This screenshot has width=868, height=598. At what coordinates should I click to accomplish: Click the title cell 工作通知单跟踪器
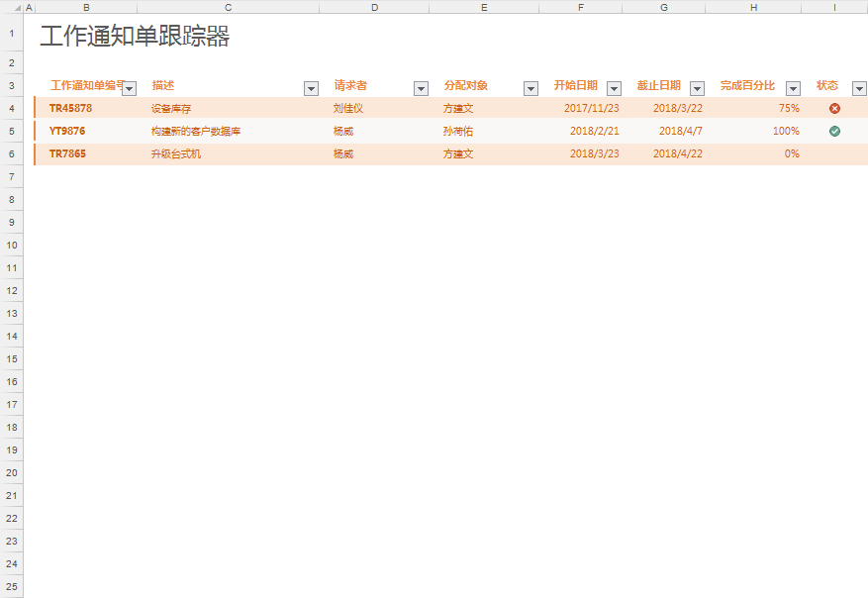coord(135,38)
